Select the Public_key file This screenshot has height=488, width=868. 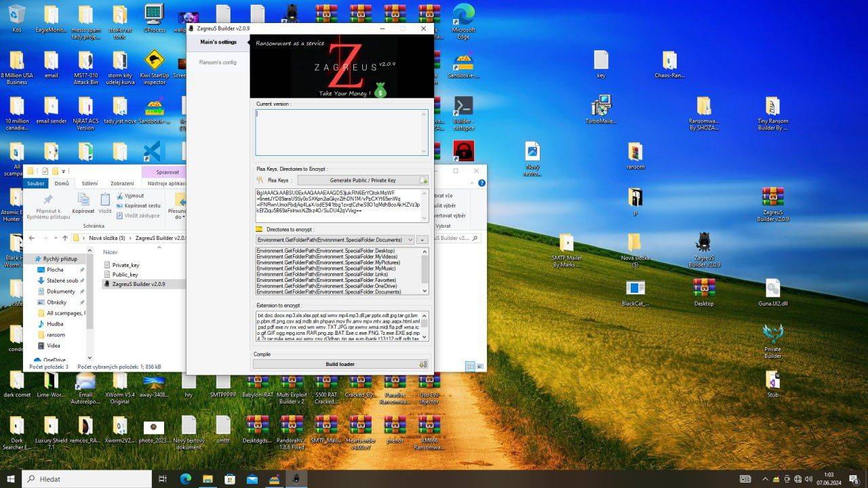tap(121, 274)
